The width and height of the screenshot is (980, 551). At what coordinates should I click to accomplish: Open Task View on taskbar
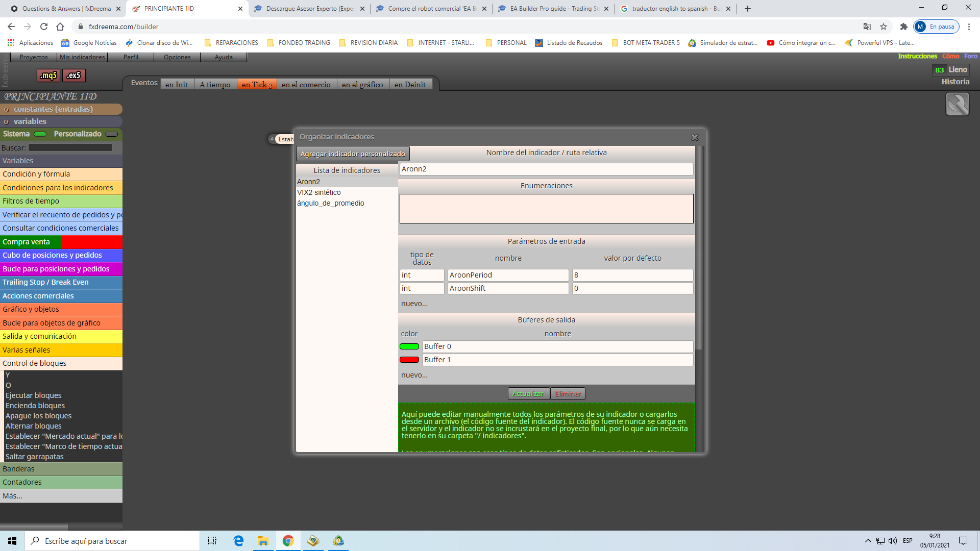tap(212, 541)
